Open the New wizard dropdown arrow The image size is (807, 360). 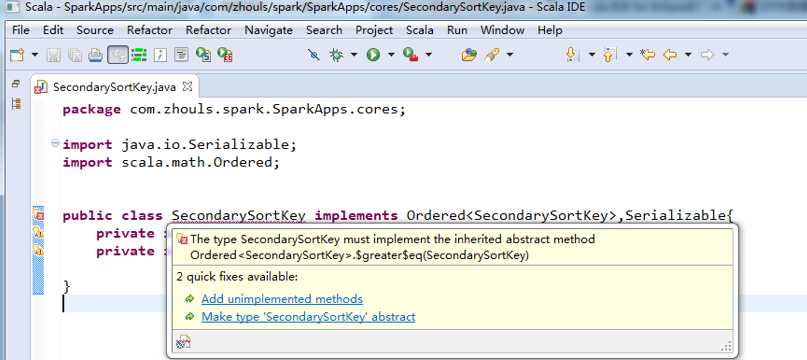click(x=35, y=55)
